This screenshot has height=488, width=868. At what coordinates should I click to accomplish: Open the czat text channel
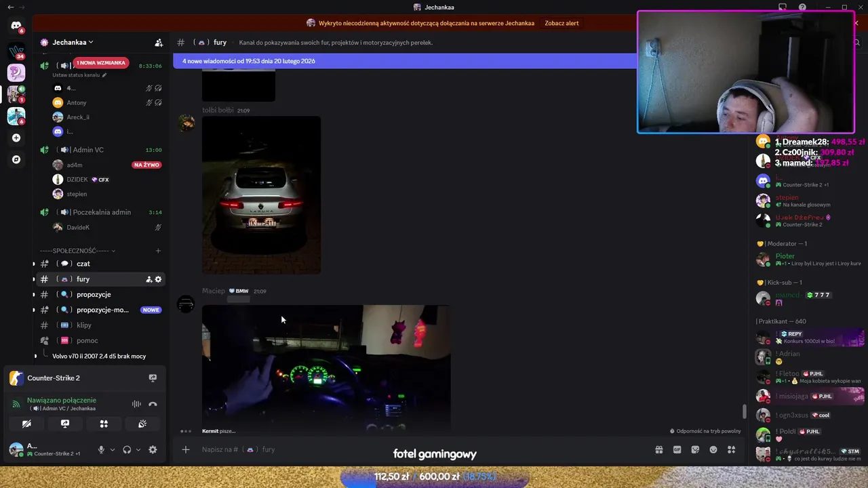click(x=100, y=264)
